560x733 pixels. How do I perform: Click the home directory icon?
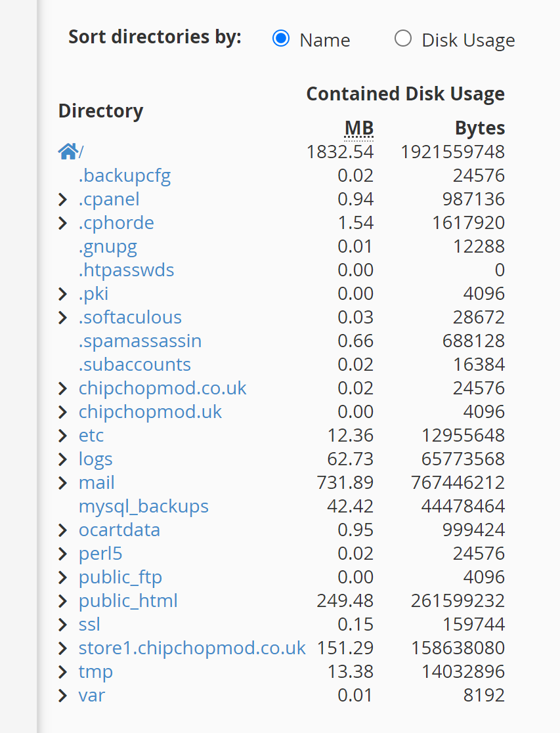68,152
